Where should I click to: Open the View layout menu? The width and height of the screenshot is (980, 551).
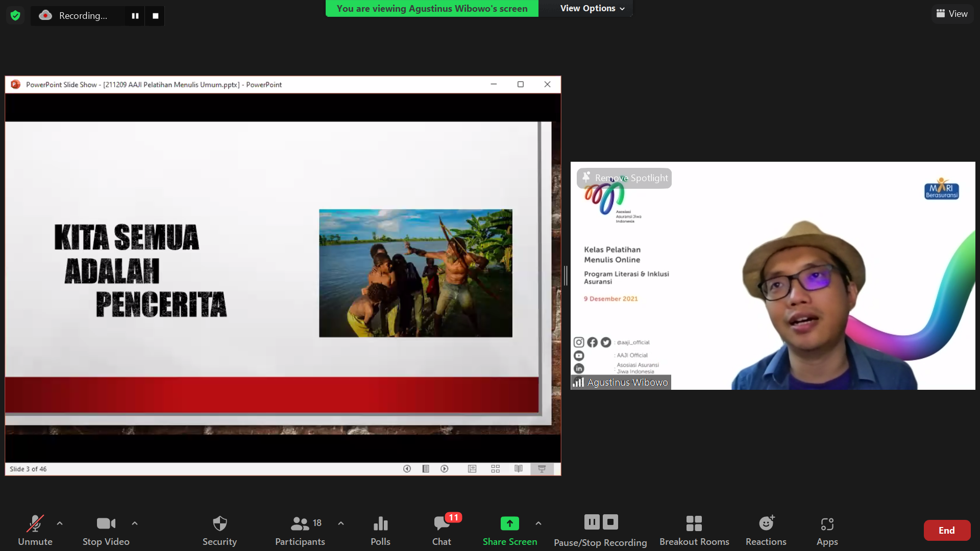tap(952, 14)
